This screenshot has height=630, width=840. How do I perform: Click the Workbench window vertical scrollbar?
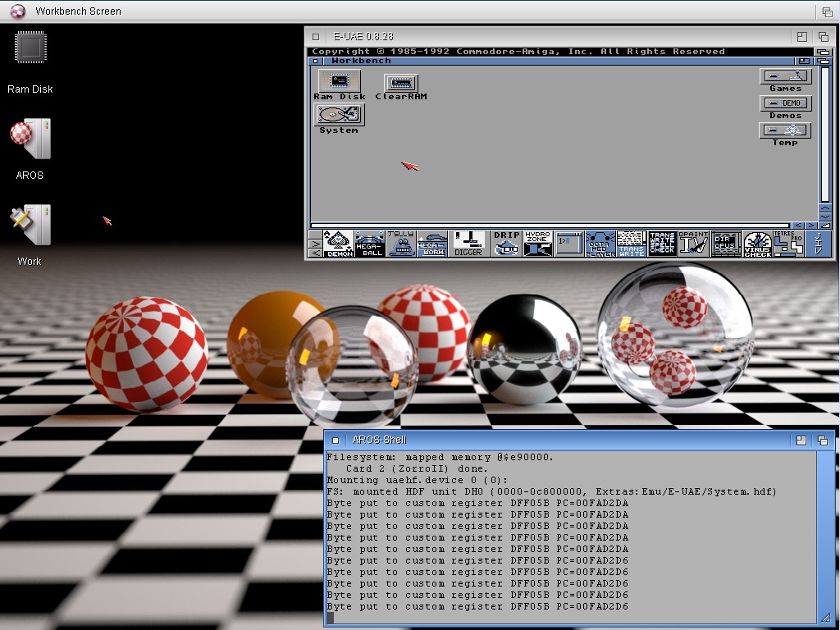(x=824, y=135)
